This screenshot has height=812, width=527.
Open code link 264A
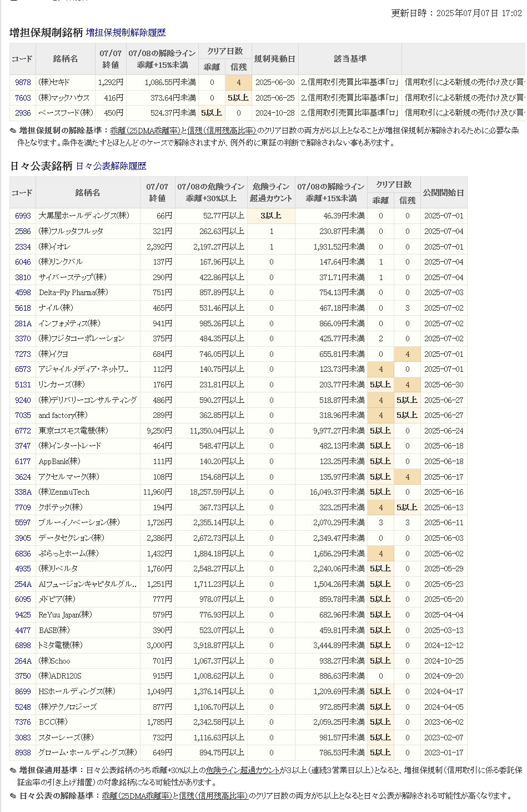click(23, 661)
